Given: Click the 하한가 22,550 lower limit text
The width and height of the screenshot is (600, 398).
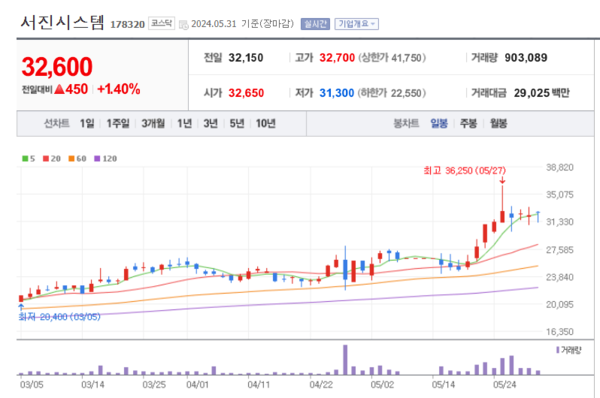Looking at the screenshot, I should coord(392,93).
